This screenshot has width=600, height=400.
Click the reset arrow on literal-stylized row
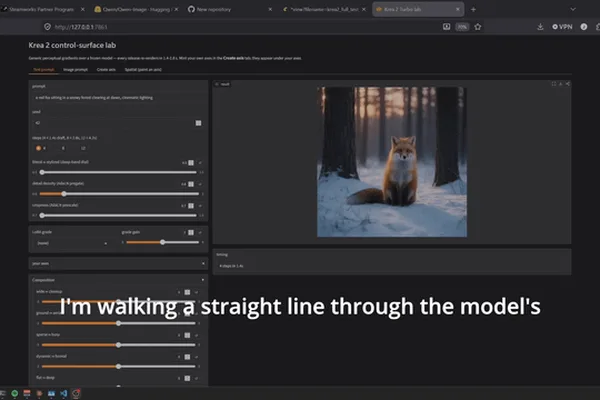pos(200,163)
